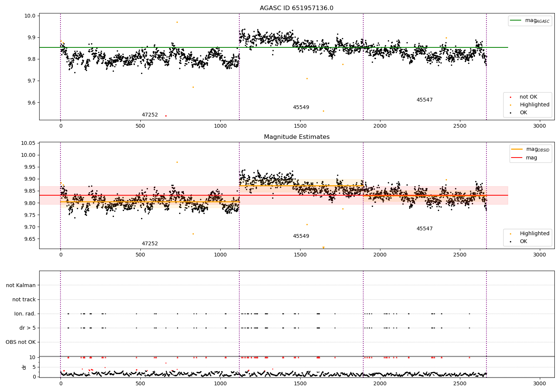Viewport: 560px width, 392px height.
Task: Click the "OBS not OK" y-axis label
Action: tap(21, 342)
